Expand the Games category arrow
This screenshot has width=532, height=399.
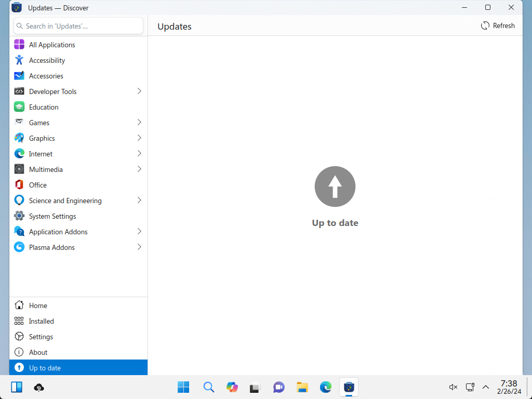(x=139, y=123)
